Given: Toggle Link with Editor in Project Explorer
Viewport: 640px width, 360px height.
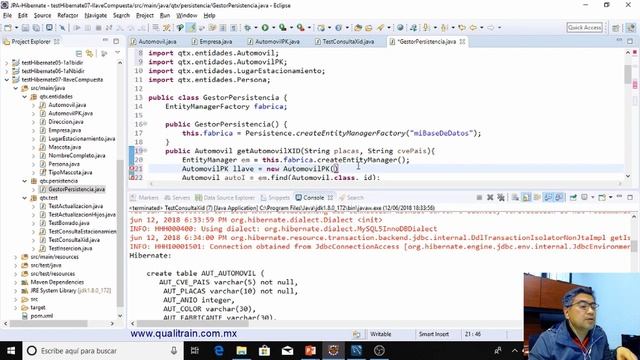Looking at the screenshot, I should (89, 53).
